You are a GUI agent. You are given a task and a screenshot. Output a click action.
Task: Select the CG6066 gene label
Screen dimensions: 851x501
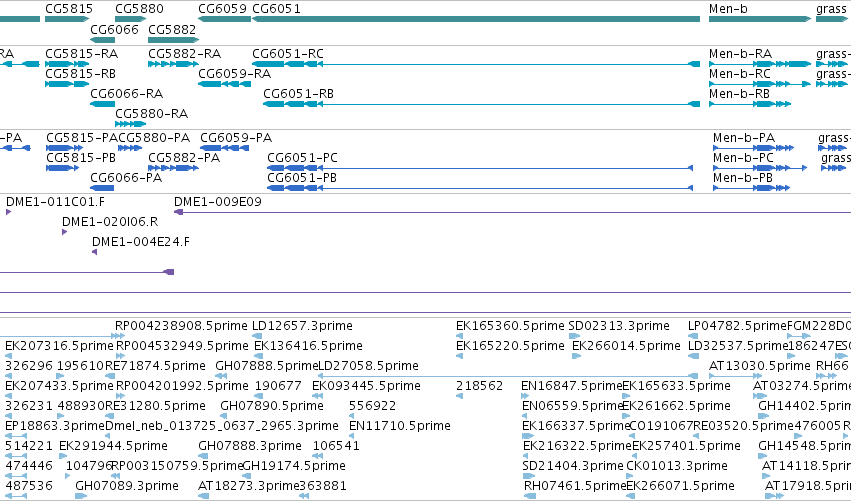(114, 29)
